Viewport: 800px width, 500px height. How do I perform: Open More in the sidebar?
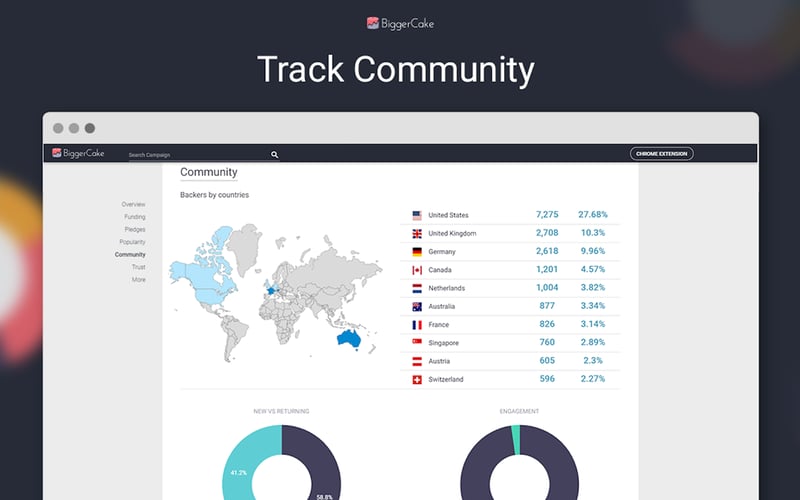[x=139, y=280]
